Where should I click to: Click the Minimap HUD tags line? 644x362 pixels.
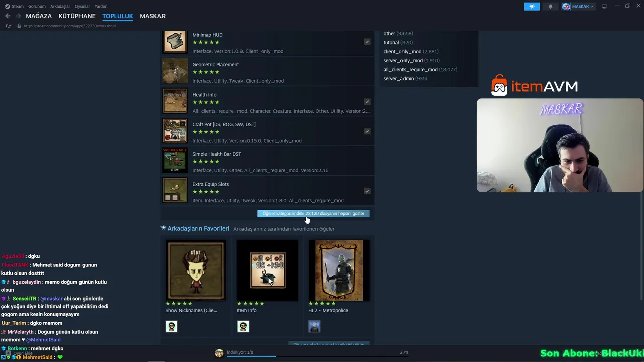[x=237, y=51]
